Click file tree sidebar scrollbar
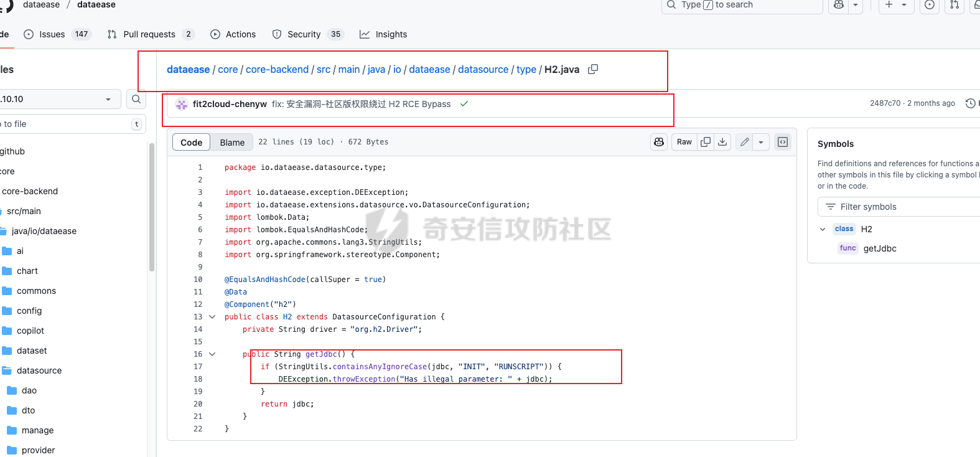Screen dimensions: 980x457 click(x=152, y=207)
